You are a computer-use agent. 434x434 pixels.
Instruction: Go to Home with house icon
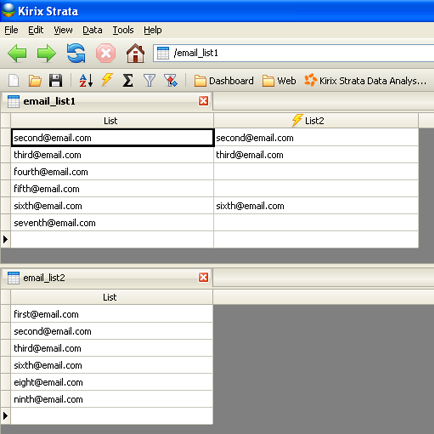pos(135,53)
